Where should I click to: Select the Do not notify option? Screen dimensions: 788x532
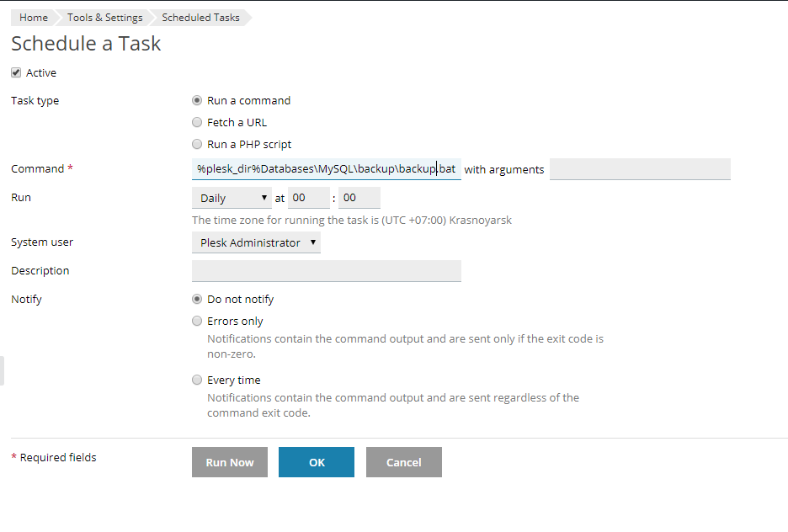tap(197, 299)
